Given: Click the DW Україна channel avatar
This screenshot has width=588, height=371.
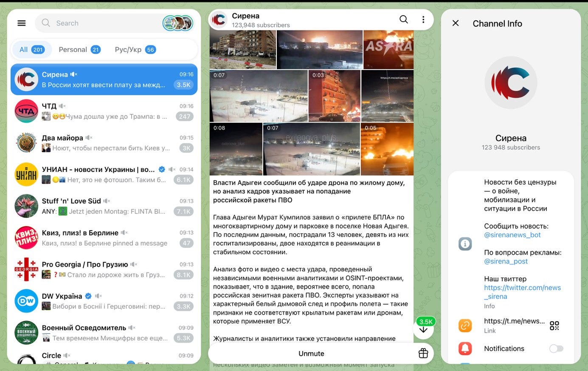Looking at the screenshot, I should (26, 301).
